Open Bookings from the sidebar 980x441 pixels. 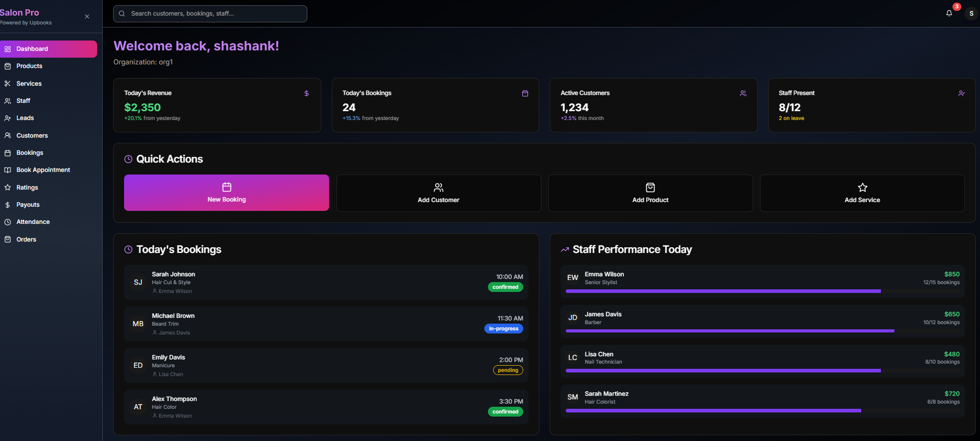pyautogui.click(x=48, y=153)
